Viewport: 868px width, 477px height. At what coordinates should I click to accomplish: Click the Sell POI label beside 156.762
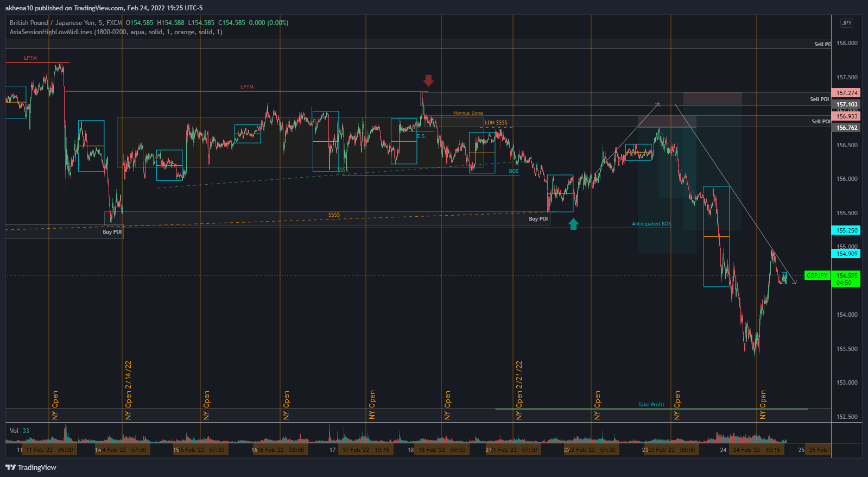pos(821,122)
